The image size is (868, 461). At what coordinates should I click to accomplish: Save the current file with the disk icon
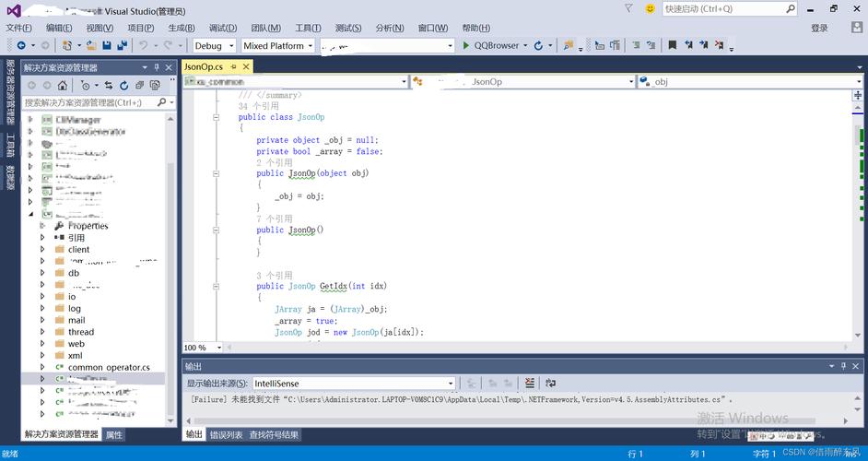click(x=107, y=45)
